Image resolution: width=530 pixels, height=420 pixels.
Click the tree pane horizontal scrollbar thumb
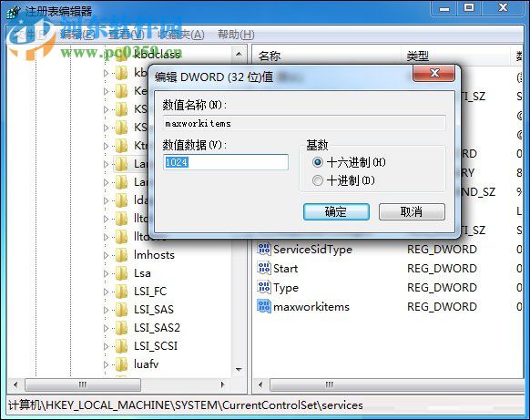(x=83, y=384)
